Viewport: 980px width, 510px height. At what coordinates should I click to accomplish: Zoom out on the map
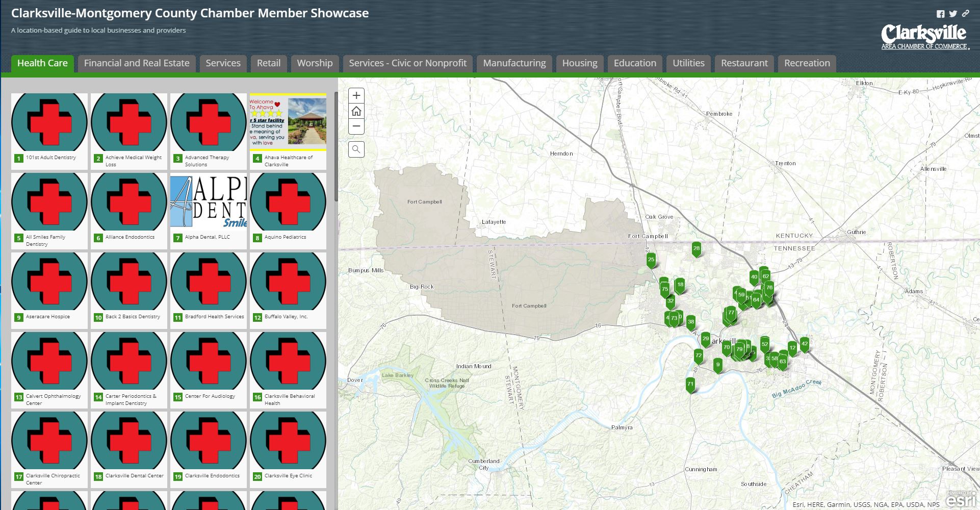(356, 126)
